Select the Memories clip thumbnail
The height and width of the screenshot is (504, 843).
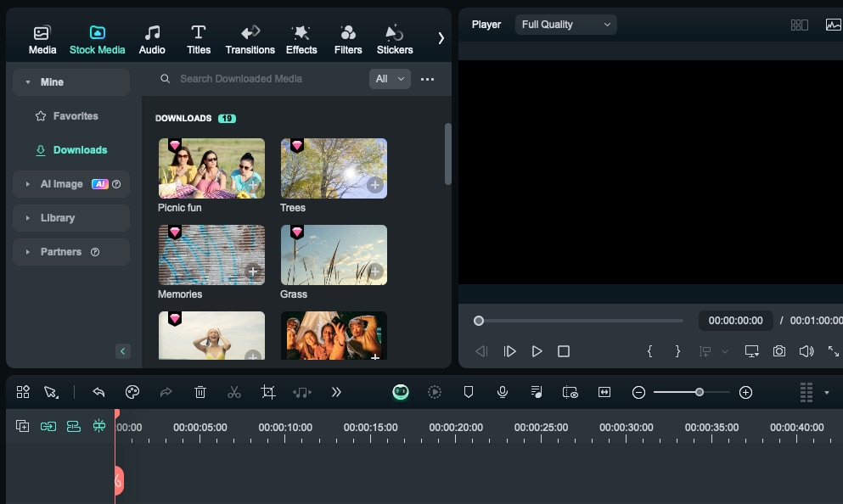pyautogui.click(x=211, y=255)
